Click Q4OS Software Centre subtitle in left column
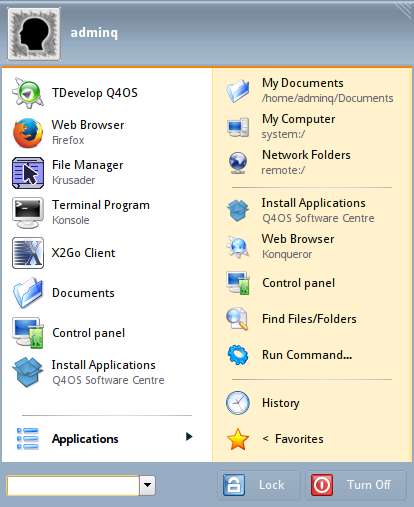 click(x=108, y=380)
